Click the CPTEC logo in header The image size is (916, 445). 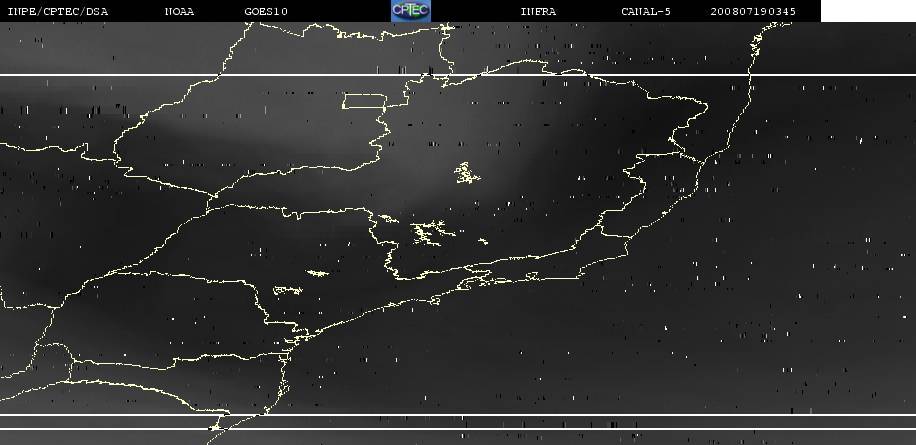click(x=411, y=11)
